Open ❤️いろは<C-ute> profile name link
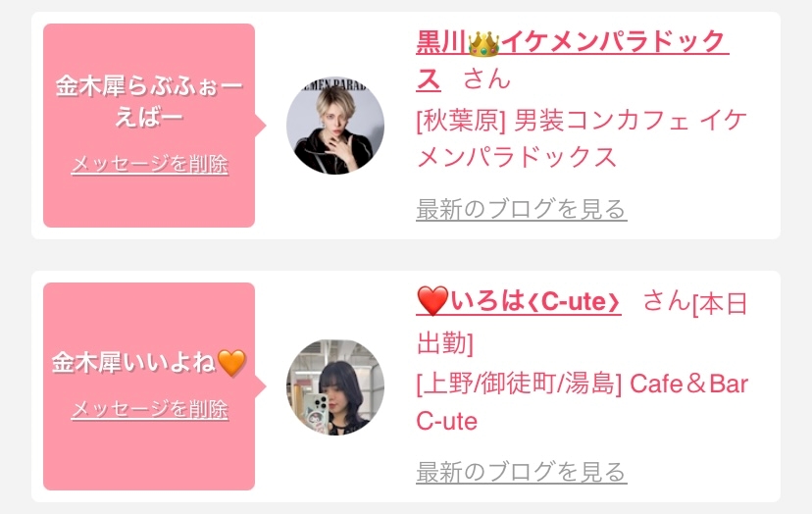 (x=519, y=301)
